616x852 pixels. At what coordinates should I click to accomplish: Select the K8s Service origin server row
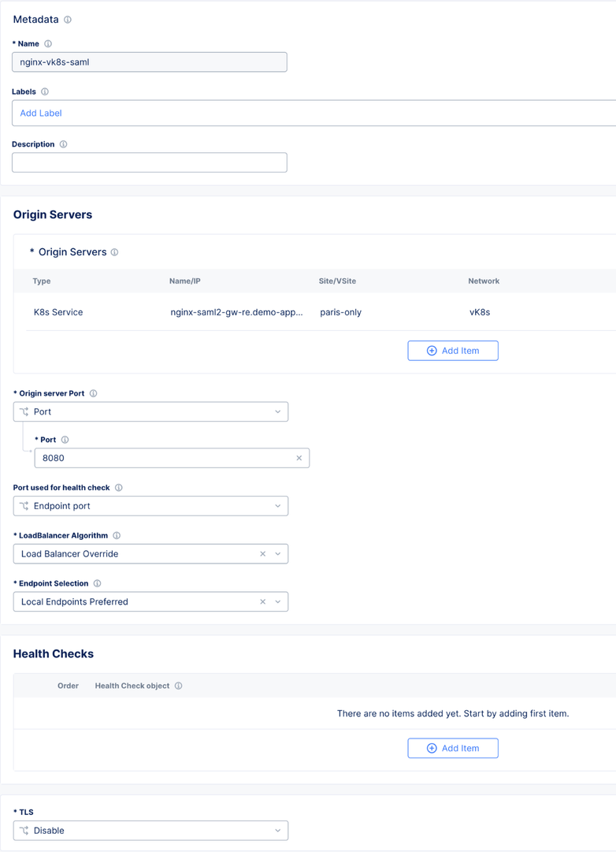point(236,313)
